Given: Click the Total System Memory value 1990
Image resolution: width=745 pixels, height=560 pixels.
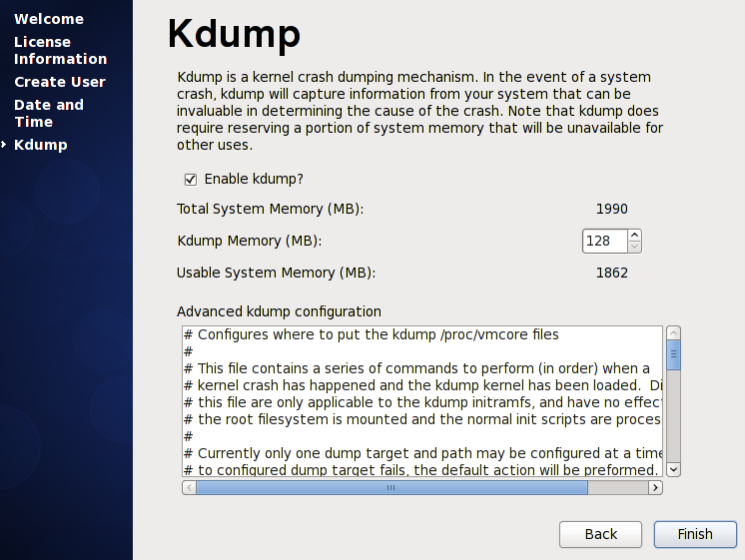Looking at the screenshot, I should [x=612, y=209].
